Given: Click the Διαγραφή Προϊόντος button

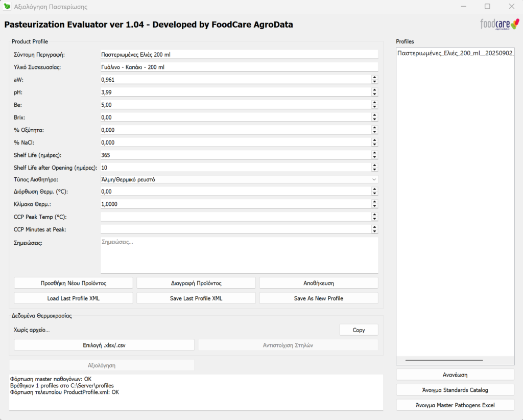Looking at the screenshot, I should pyautogui.click(x=196, y=283).
